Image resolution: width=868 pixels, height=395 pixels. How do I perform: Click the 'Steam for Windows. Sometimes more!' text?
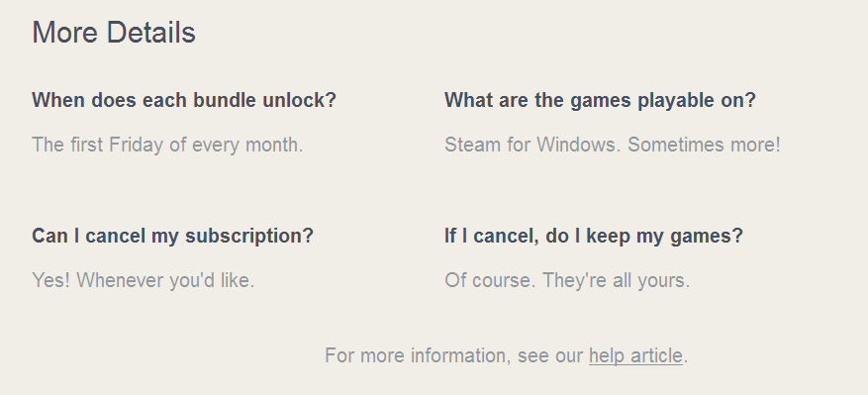[613, 146]
